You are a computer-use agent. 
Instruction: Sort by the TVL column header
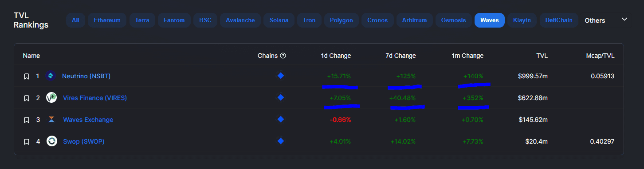pyautogui.click(x=542, y=56)
